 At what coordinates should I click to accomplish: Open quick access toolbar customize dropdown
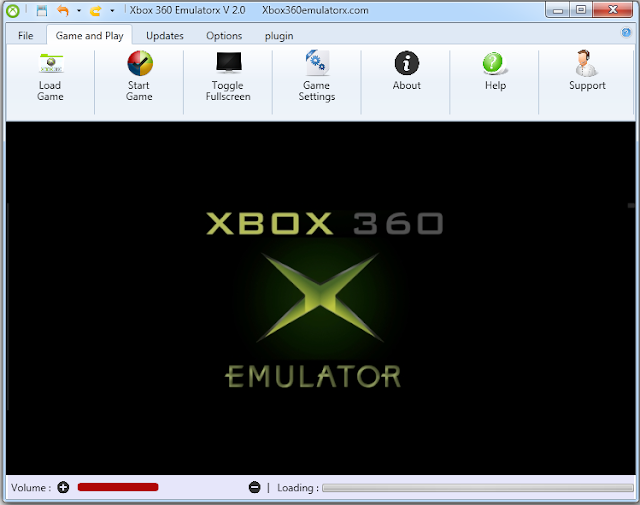pyautogui.click(x=112, y=11)
